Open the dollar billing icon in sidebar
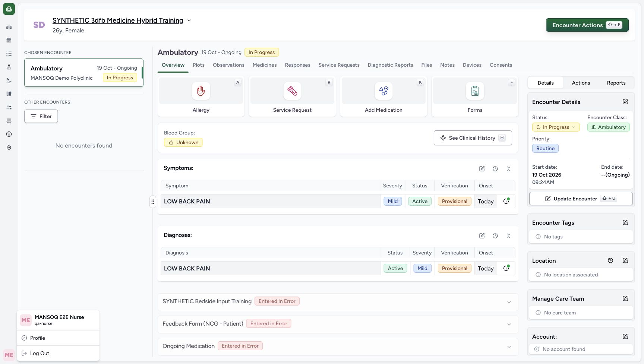This screenshot has width=644, height=364. click(x=9, y=134)
